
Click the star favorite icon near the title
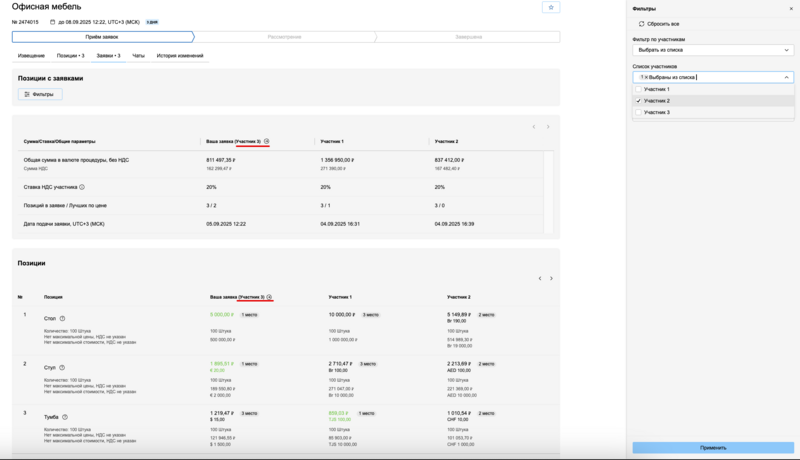(551, 7)
